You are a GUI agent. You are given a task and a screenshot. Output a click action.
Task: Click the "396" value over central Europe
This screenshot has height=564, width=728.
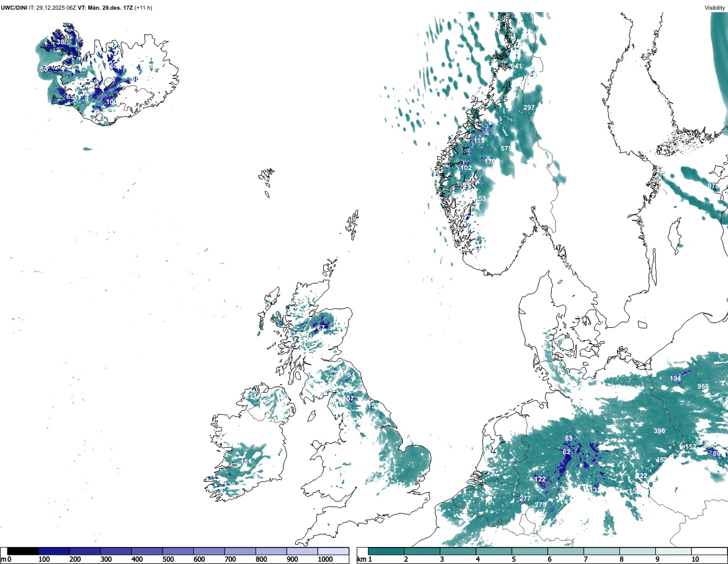coord(659,431)
